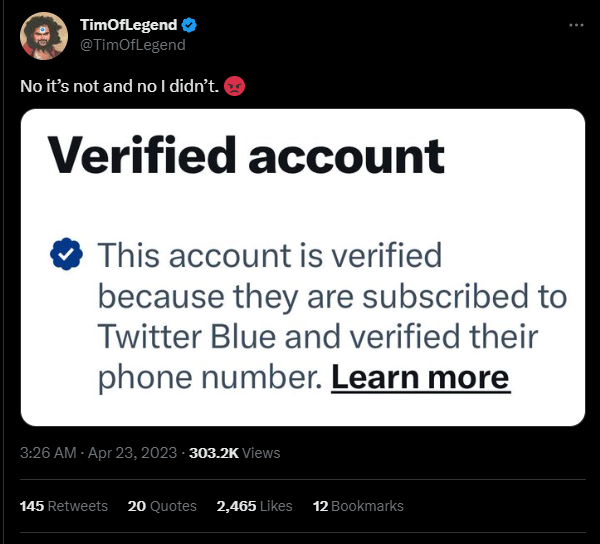This screenshot has width=600, height=544.
Task: Click the Apr 23, 2023 date
Action: coord(132,453)
